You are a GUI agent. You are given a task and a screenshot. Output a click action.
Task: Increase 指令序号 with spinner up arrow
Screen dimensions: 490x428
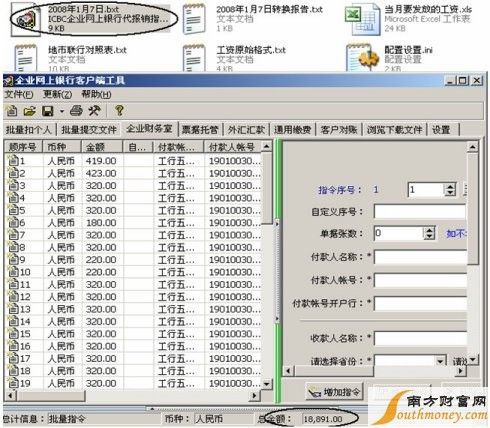click(450, 187)
